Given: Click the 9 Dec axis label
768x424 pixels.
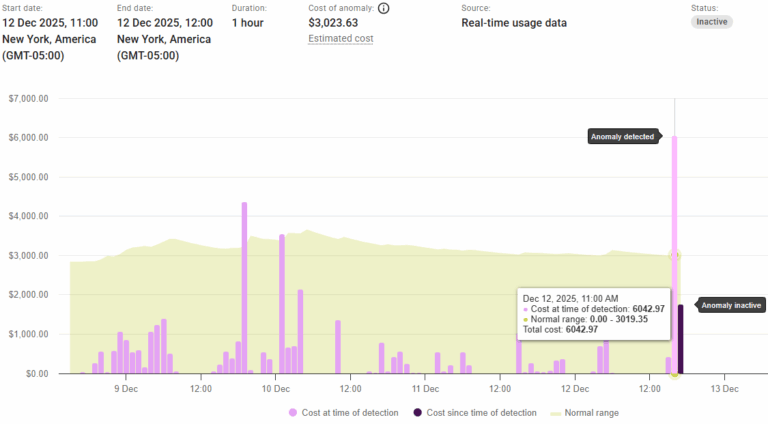Looking at the screenshot, I should (x=125, y=388).
